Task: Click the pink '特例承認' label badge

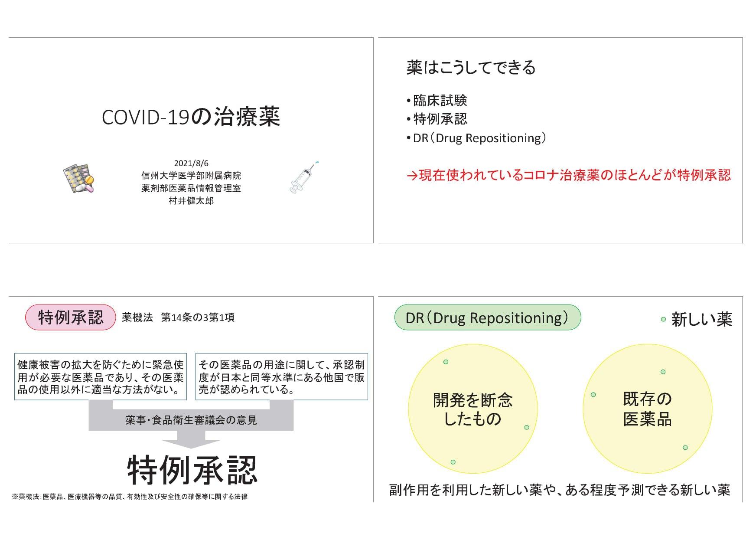Action: 71,317
